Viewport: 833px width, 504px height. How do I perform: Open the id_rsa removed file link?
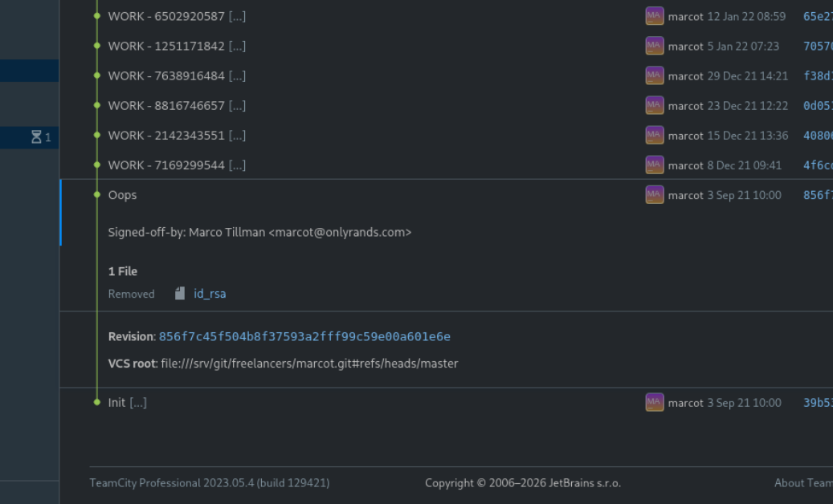coord(210,294)
